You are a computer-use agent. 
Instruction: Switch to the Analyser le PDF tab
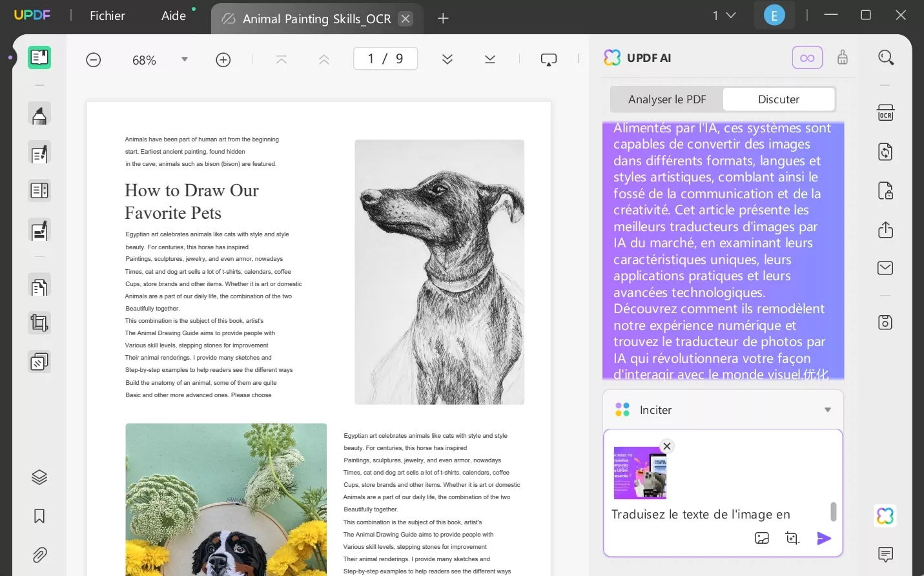click(667, 99)
